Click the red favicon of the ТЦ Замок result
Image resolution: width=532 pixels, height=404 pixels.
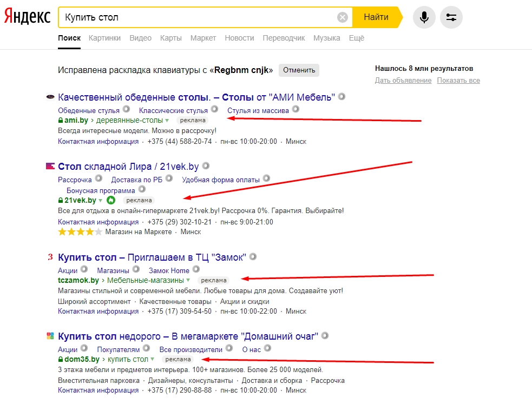[50, 257]
